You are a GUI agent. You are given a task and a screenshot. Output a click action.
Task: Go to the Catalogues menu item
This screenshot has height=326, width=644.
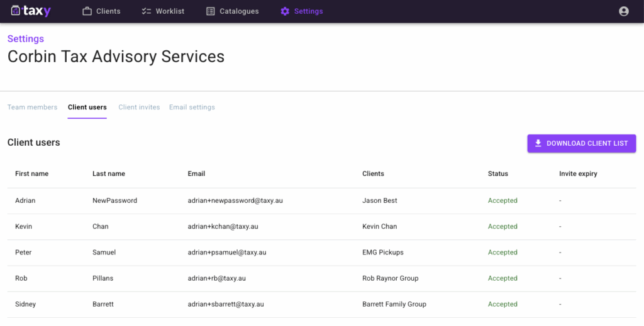click(239, 11)
